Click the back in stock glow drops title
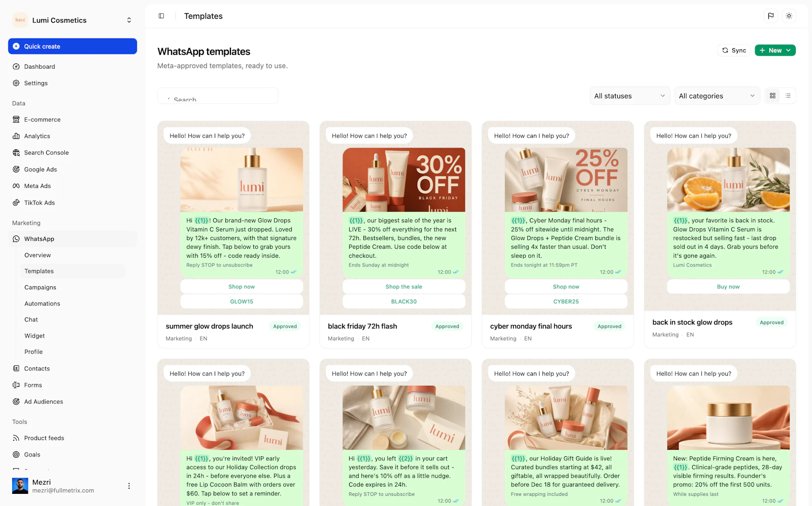 (x=692, y=322)
